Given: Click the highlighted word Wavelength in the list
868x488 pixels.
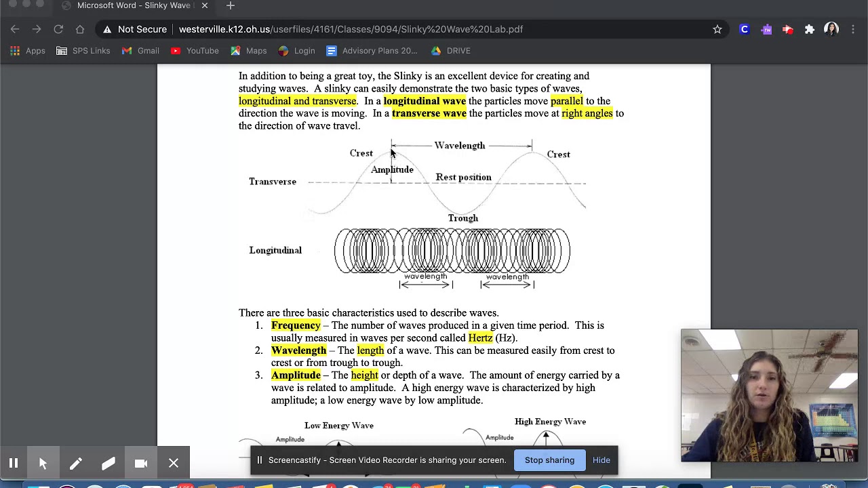Looking at the screenshot, I should point(298,350).
